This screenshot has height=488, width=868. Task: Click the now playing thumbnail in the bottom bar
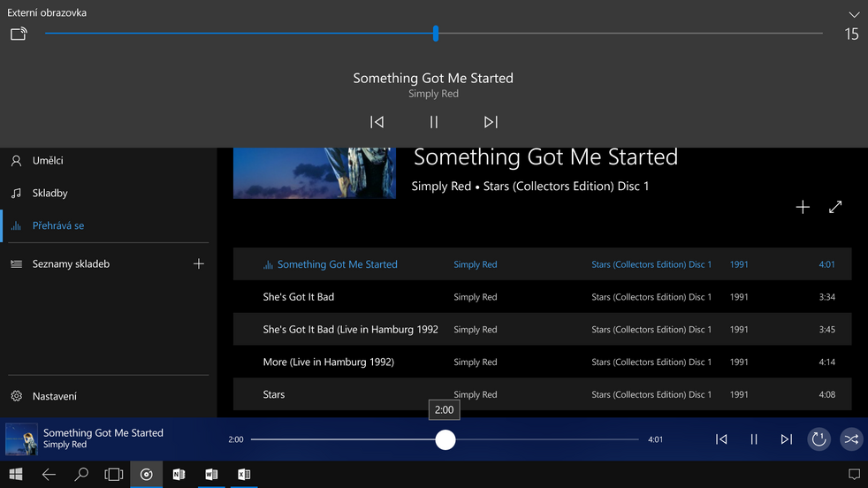click(21, 439)
